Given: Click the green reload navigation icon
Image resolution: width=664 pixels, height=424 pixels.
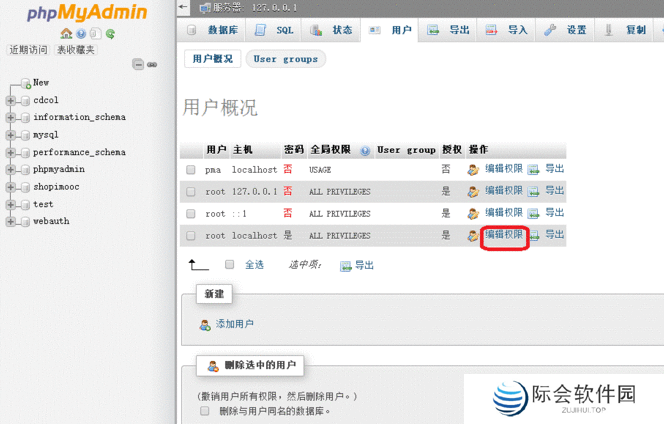Looking at the screenshot, I should point(110,34).
